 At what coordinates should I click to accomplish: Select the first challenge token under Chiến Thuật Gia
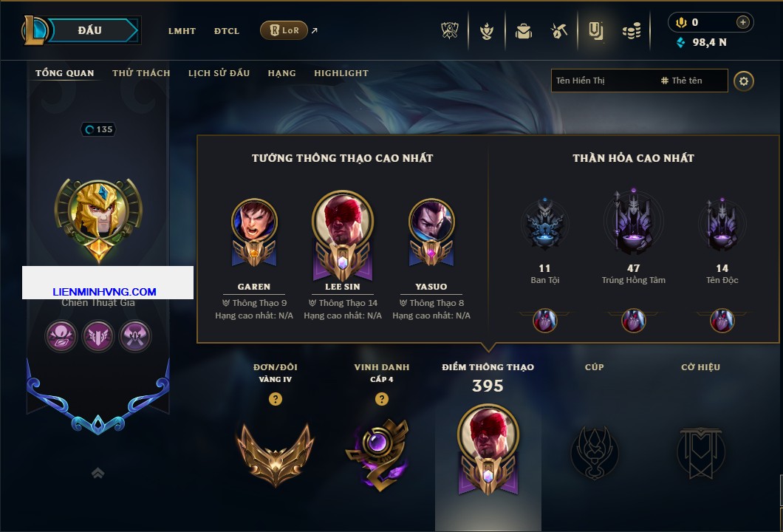pos(61,335)
